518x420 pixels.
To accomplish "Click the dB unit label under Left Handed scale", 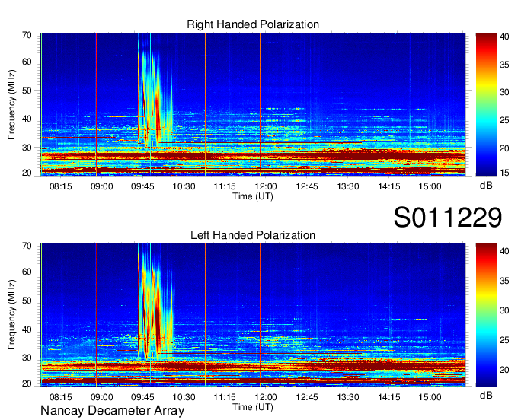I will pyautogui.click(x=486, y=395).
